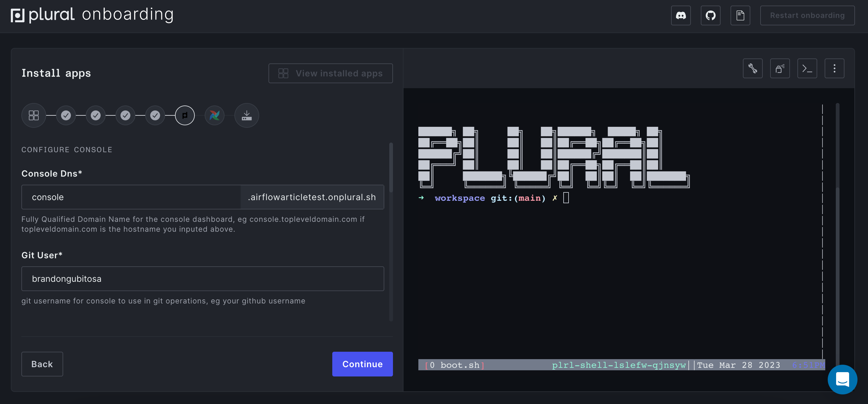The height and width of the screenshot is (404, 868).
Task: Click the 'Tue Mar 28 2023' date text
Action: (738, 365)
